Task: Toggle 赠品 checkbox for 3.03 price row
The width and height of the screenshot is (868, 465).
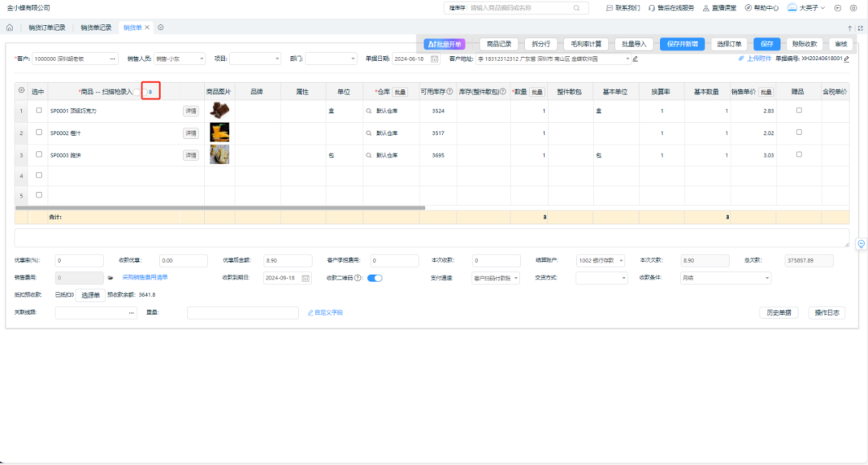Action: click(799, 155)
